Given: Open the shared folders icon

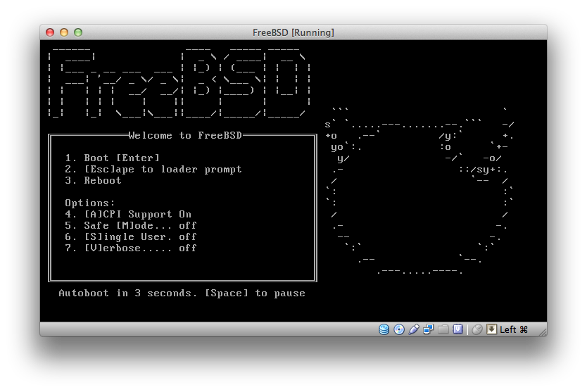Looking at the screenshot, I should pos(443,329).
